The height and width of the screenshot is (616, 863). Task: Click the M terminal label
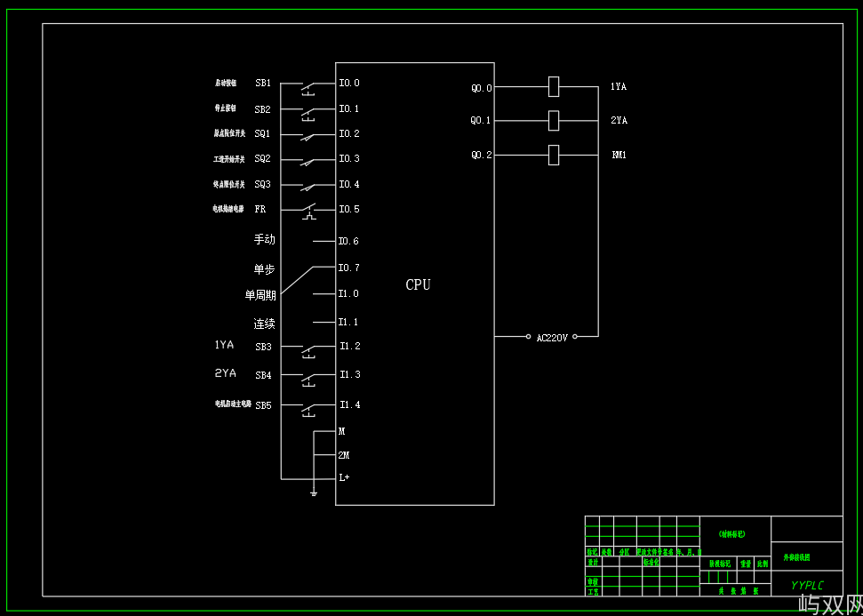click(342, 432)
